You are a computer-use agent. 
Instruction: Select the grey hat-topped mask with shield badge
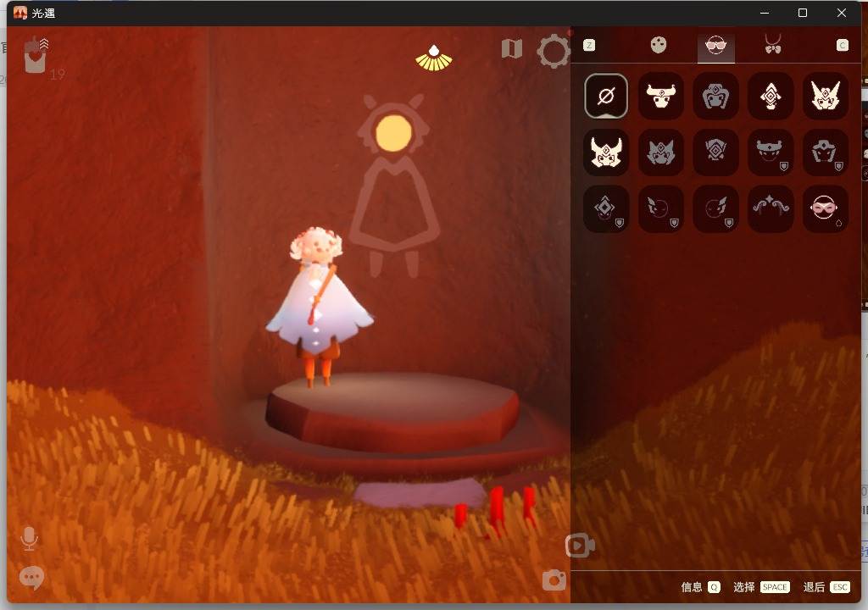click(x=826, y=152)
